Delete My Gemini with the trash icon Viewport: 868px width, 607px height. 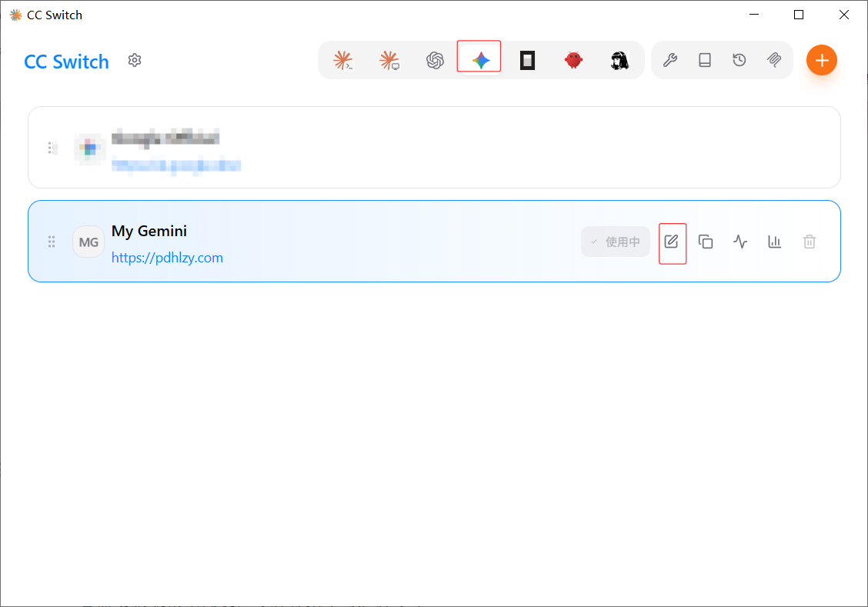click(810, 242)
